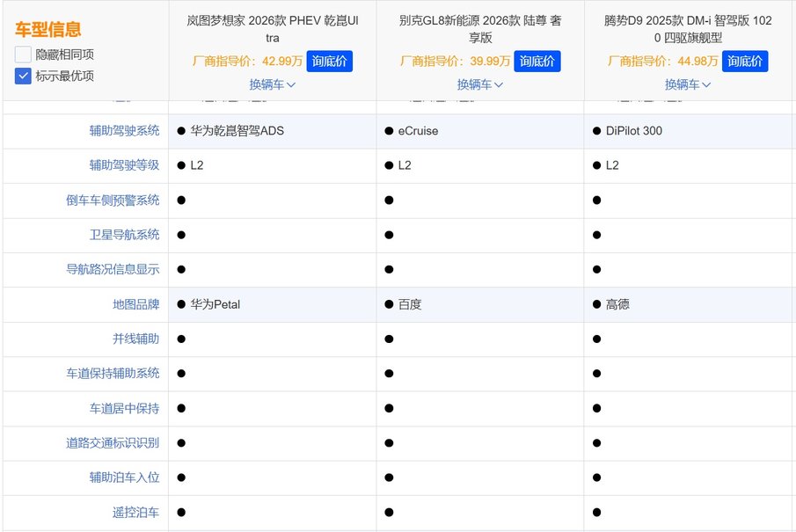Open 换辆车 dropdown for 岚图梦想家

tap(272, 84)
